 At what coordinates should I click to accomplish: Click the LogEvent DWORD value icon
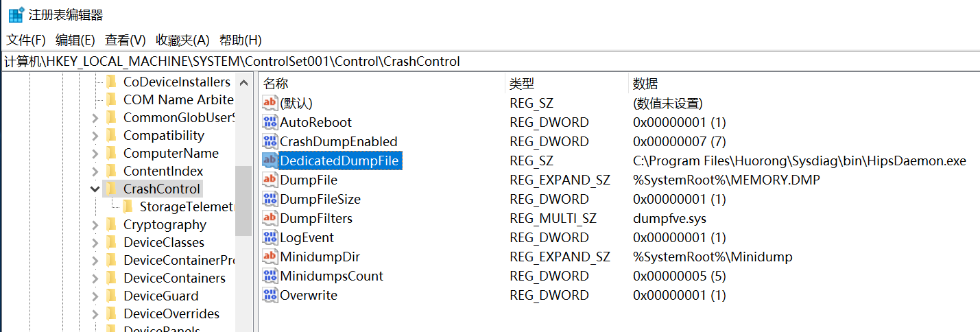(x=270, y=238)
